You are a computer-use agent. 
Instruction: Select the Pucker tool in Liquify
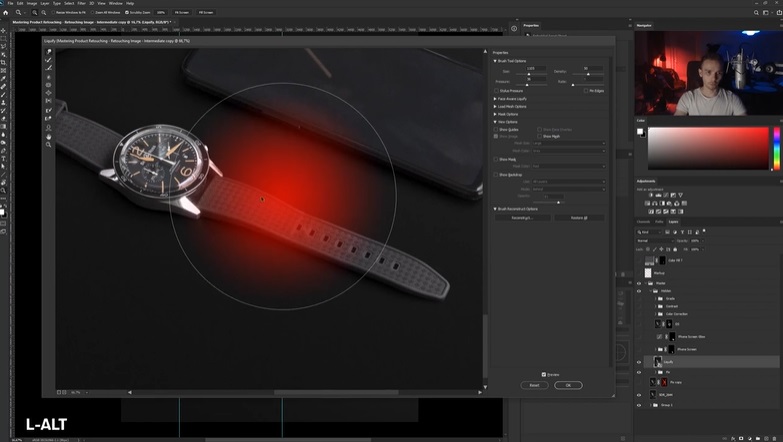pyautogui.click(x=48, y=85)
